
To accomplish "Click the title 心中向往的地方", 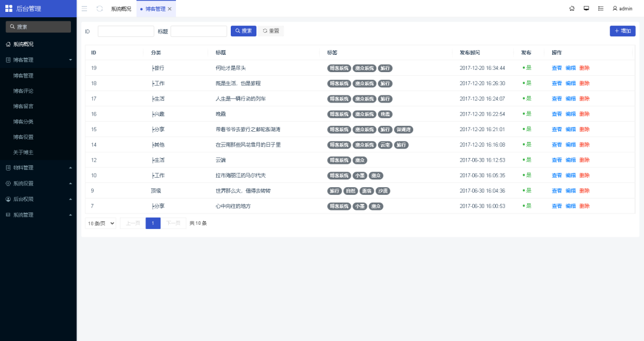I will [233, 206].
